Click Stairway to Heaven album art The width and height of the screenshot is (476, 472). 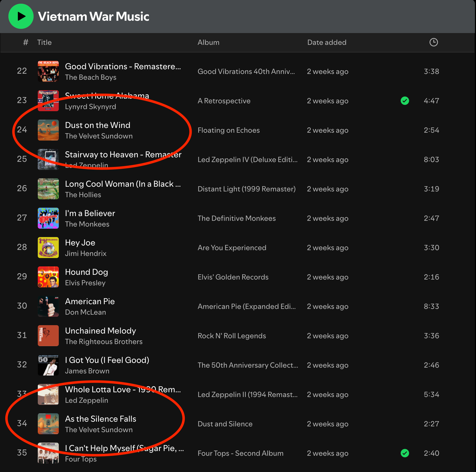click(48, 159)
